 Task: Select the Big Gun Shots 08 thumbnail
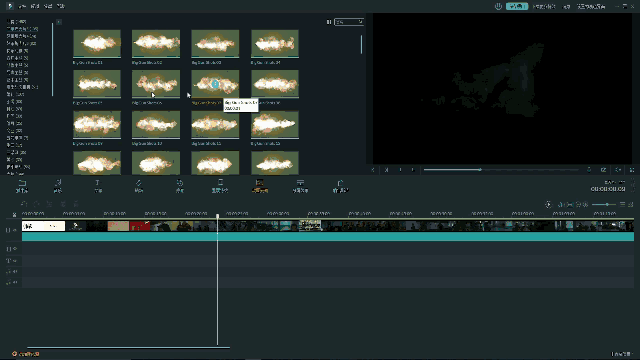(275, 84)
